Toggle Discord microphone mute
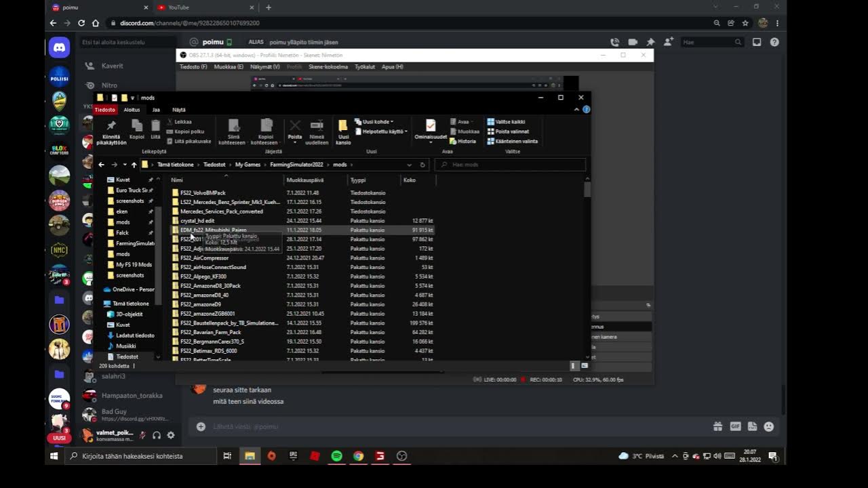Image resolution: width=868 pixels, height=488 pixels. click(142, 435)
